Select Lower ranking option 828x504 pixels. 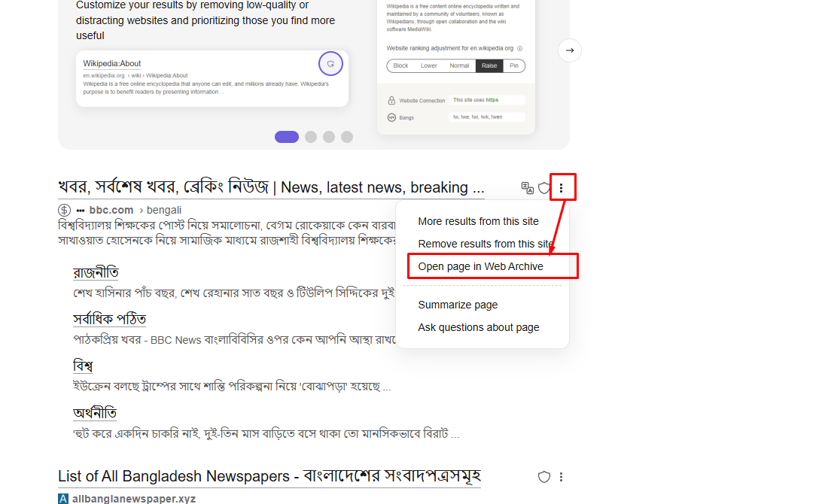tap(429, 65)
